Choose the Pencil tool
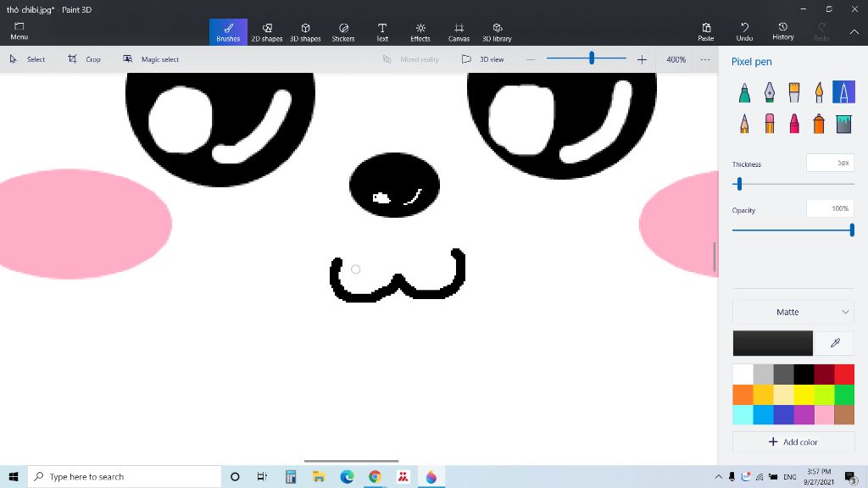Screen dimensions: 868x488 tap(744, 124)
